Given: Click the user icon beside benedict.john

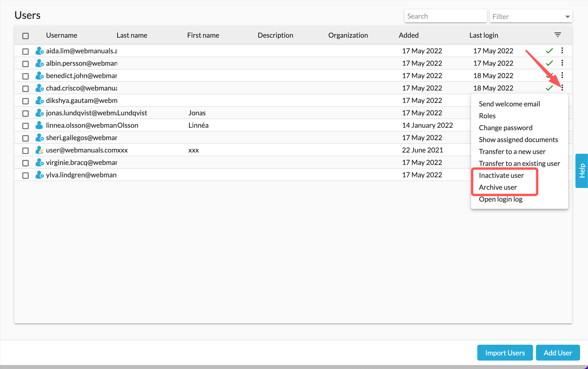Looking at the screenshot, I should point(39,76).
